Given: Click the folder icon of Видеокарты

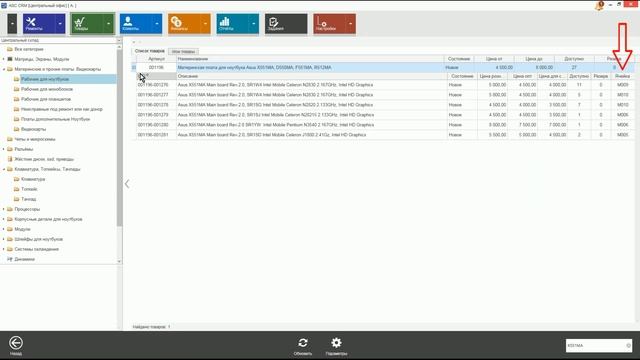Looking at the screenshot, I should tap(16, 129).
